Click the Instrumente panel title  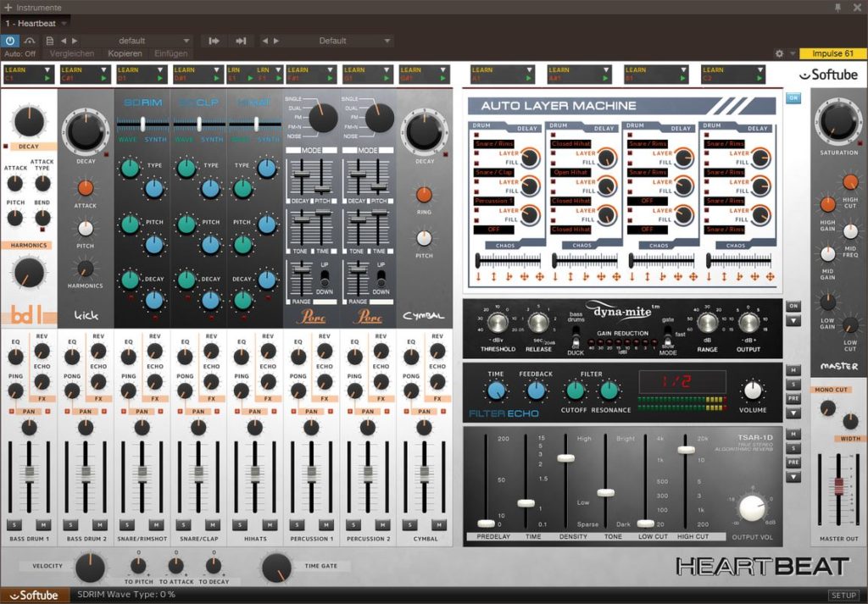click(x=39, y=7)
